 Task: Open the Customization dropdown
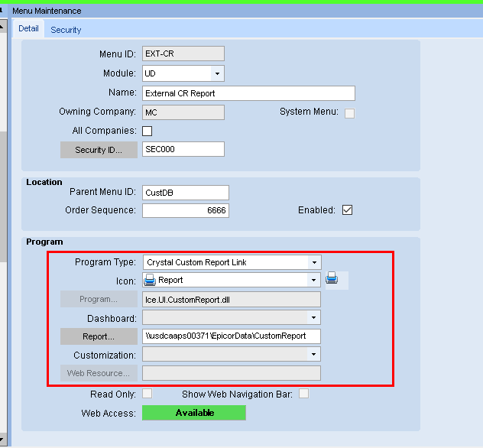(x=313, y=354)
